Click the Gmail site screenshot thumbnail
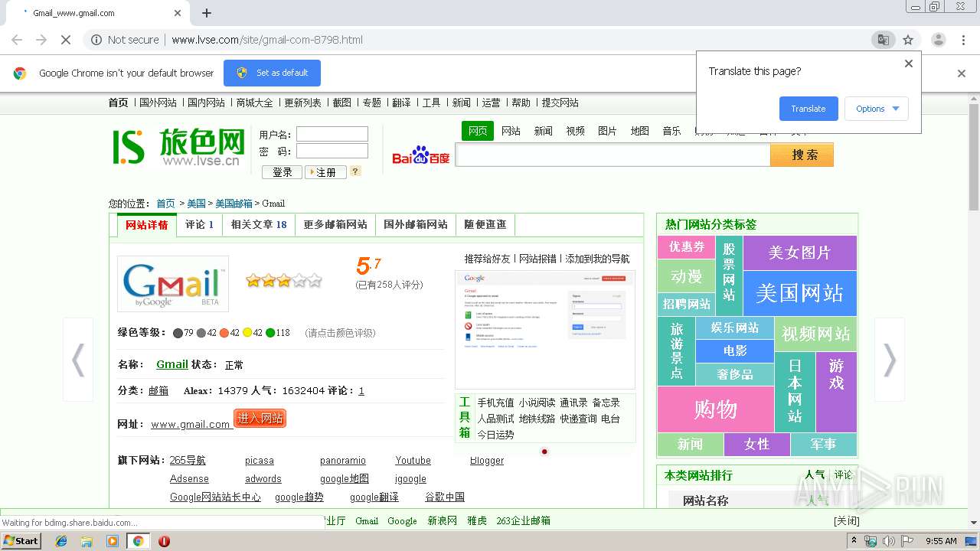 545,329
